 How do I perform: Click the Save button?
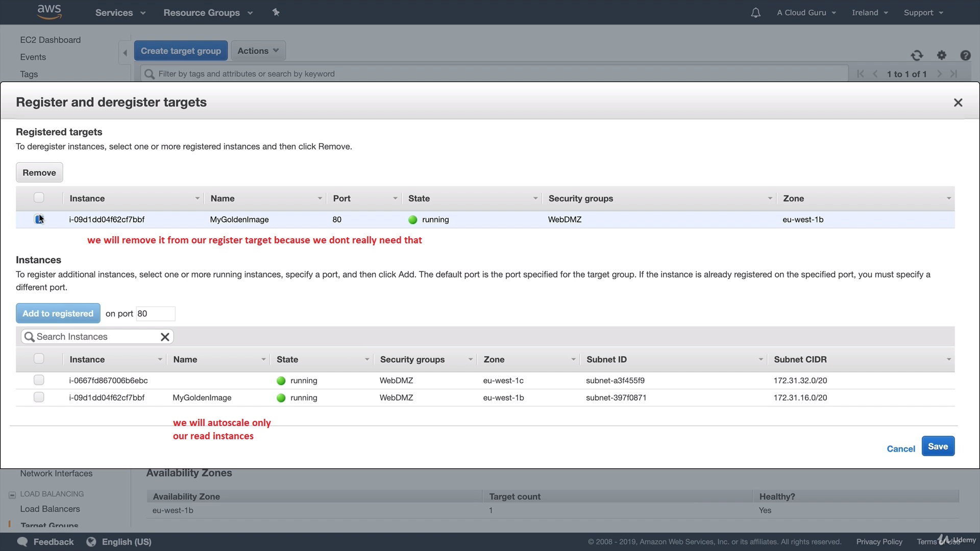pyautogui.click(x=938, y=446)
